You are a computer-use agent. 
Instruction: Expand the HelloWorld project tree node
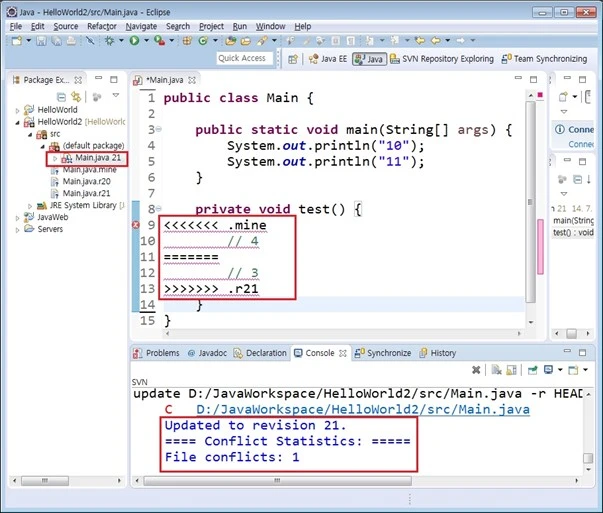[x=17, y=110]
